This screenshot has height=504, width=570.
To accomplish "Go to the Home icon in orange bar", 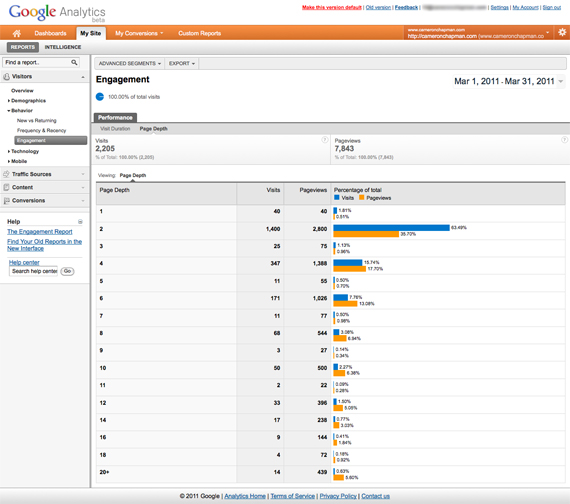I will 16,33.
